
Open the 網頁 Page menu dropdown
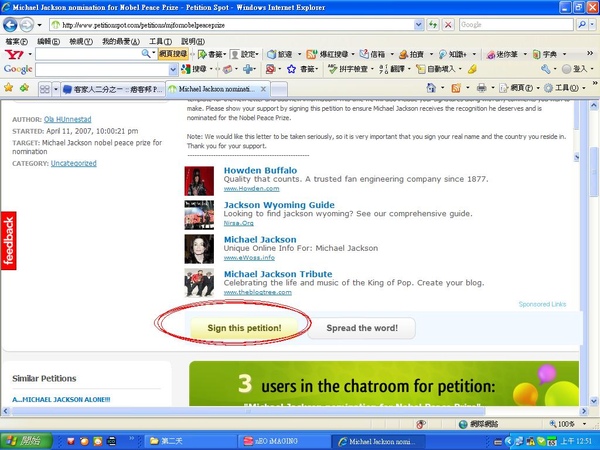518,88
